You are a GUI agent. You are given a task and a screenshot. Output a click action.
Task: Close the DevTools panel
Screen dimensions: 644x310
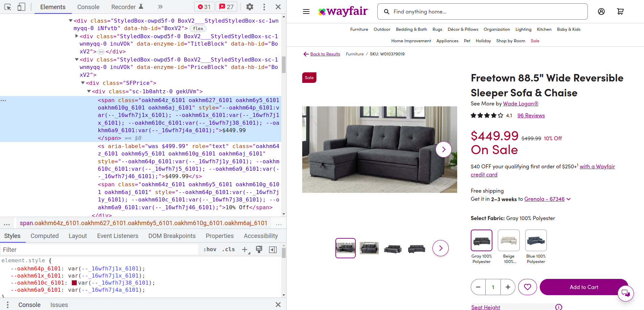click(278, 7)
